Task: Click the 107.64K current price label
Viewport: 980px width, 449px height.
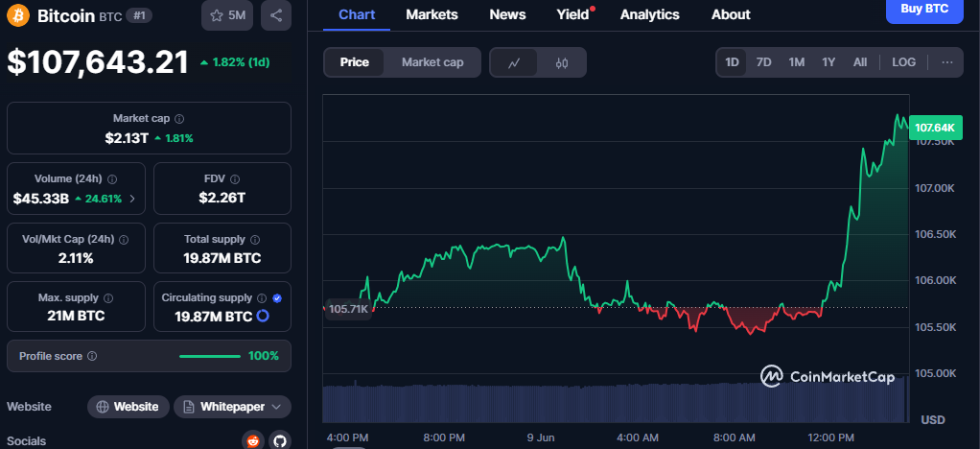Action: coord(935,128)
